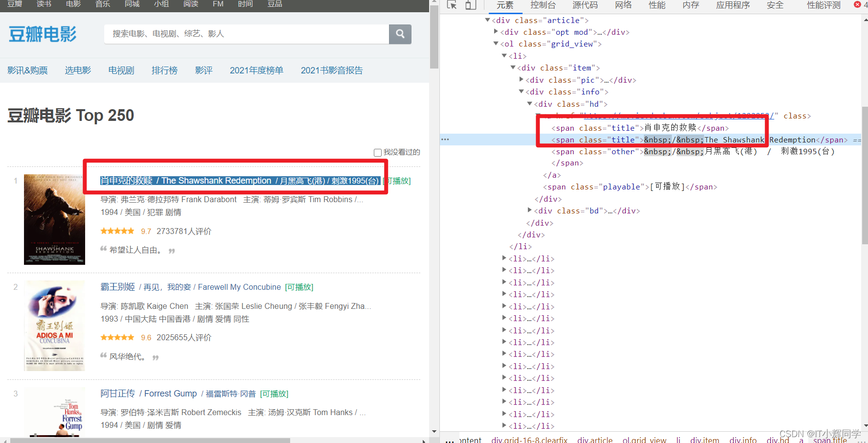This screenshot has width=868, height=443.
Task: Expand the div class="opt mod" node
Action: pos(496,32)
